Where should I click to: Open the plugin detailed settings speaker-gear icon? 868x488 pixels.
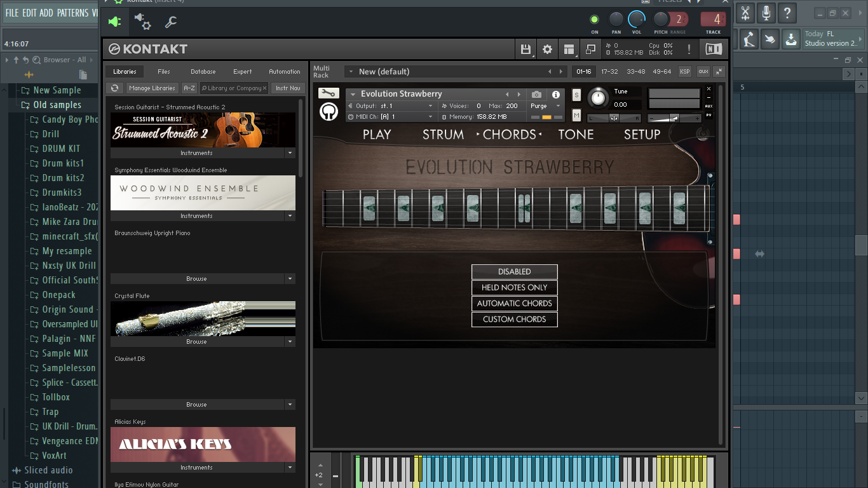click(143, 22)
